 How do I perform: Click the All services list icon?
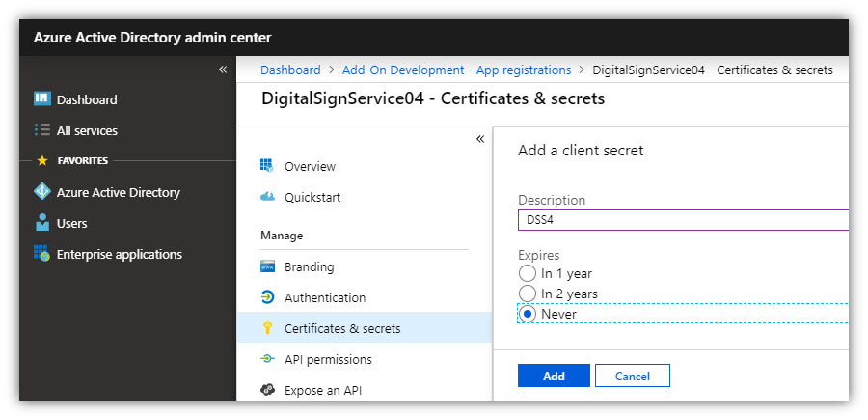click(x=42, y=130)
